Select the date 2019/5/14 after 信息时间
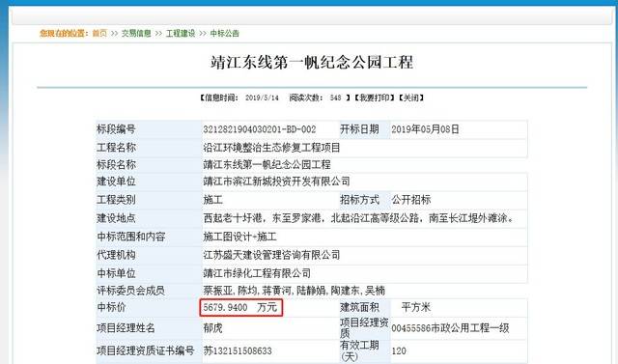This screenshot has width=618, height=364. point(262,98)
